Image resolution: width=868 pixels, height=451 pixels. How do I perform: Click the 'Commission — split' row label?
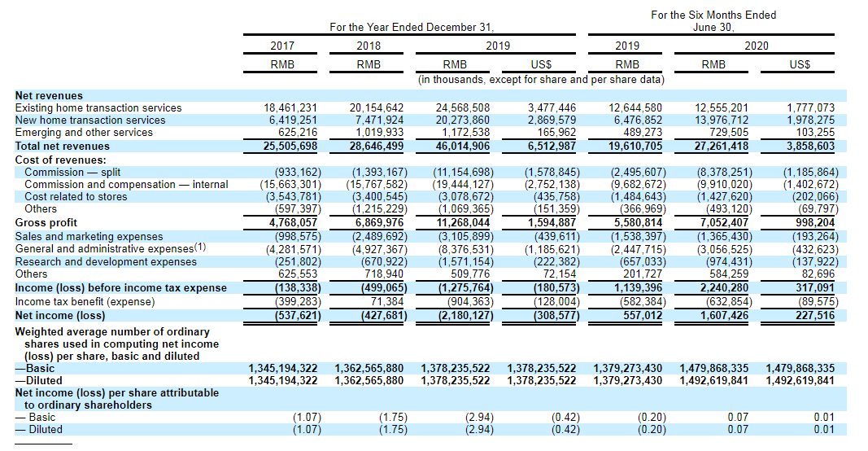[72, 173]
